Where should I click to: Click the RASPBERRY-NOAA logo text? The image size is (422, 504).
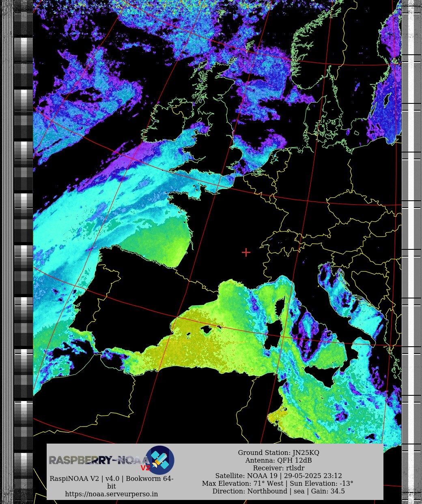[99, 460]
